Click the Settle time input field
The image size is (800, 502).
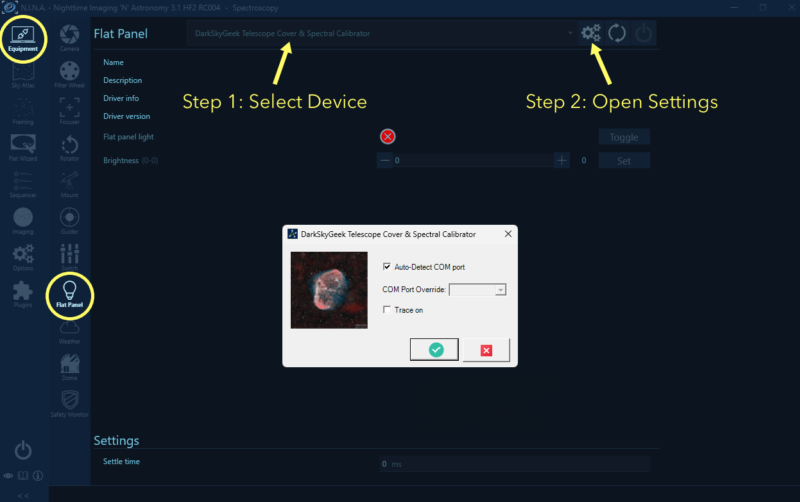[x=515, y=464]
